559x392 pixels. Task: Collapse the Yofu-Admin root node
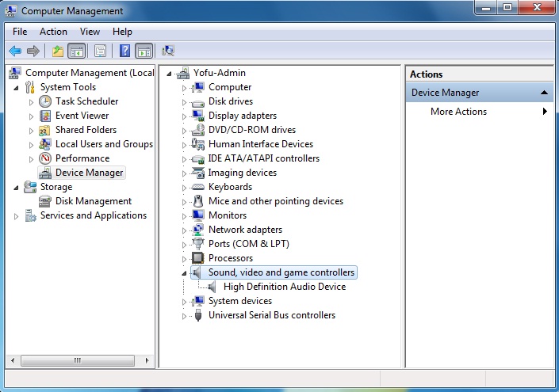(x=169, y=74)
